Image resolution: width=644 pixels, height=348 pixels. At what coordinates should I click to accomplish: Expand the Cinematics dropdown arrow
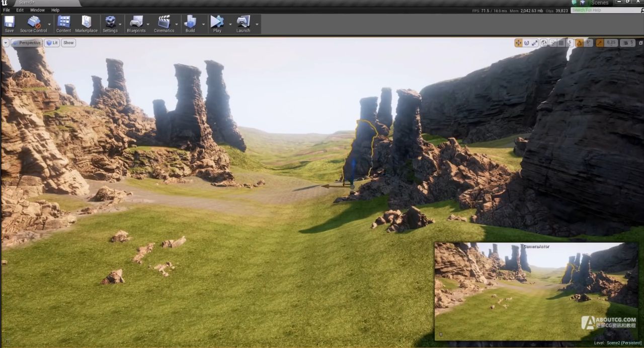tap(177, 24)
